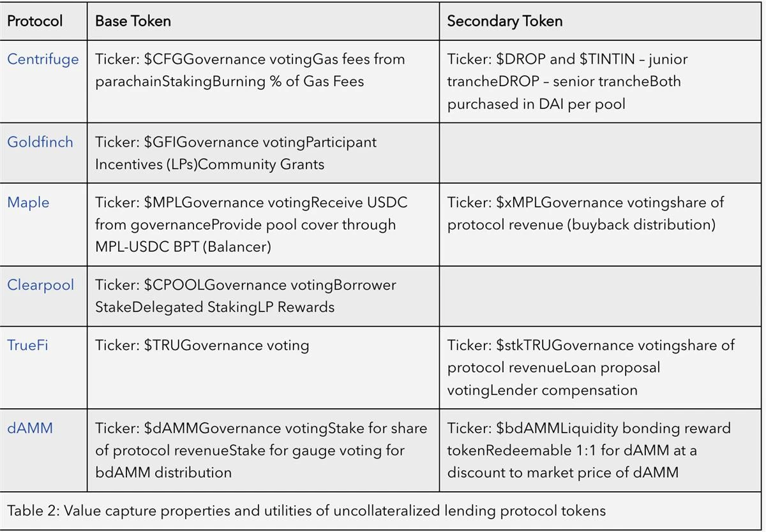Image resolution: width=766 pixels, height=532 pixels.
Task: Click the Maple protocol link
Action: pos(28,203)
